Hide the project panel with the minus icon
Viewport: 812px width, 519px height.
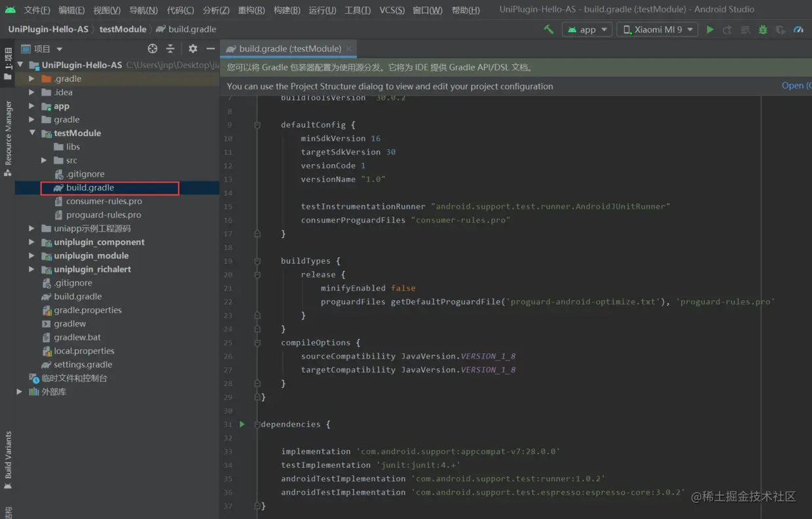point(210,48)
